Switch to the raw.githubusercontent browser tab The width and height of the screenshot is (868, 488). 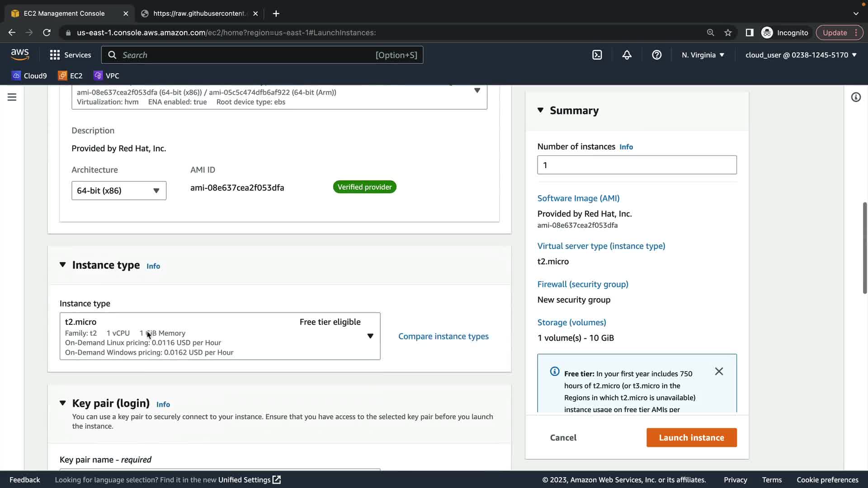pyautogui.click(x=199, y=14)
